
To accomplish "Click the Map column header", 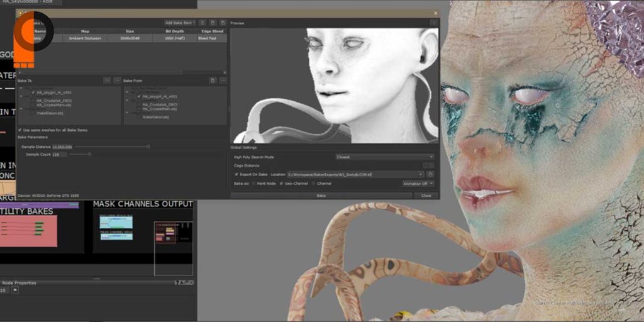I will [85, 31].
